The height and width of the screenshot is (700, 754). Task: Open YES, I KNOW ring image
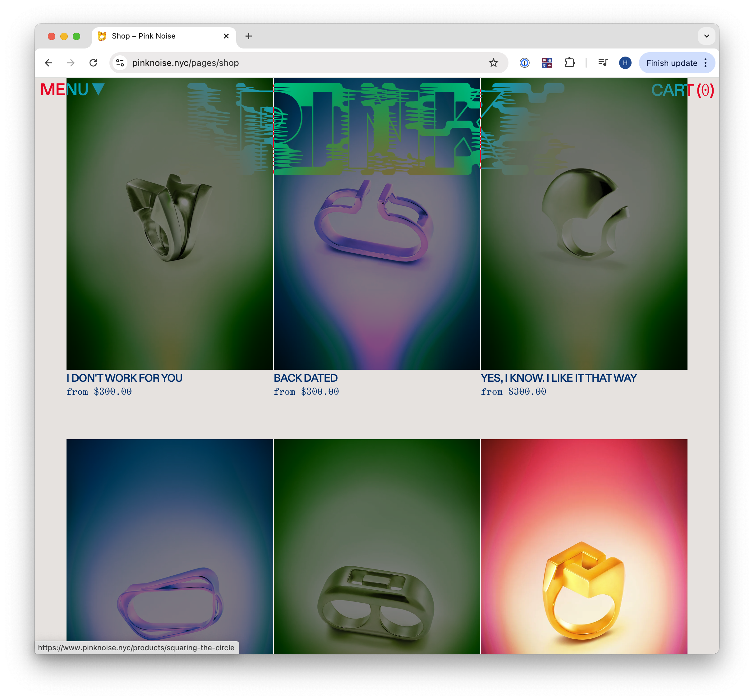coord(584,223)
